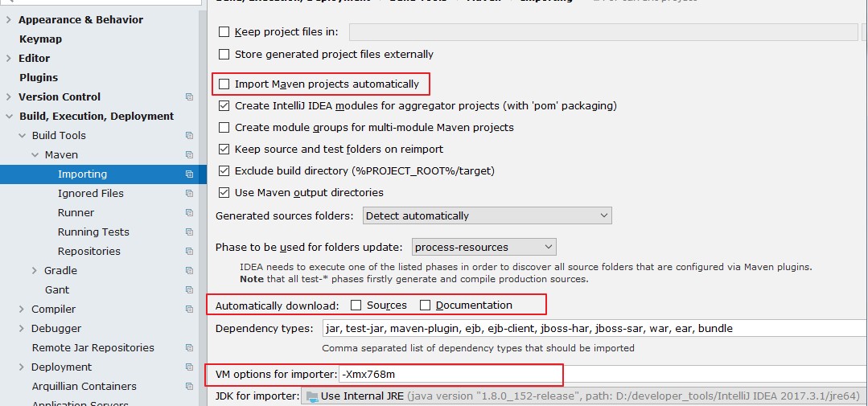The image size is (868, 406).
Task: Click the project-level icon next to Build Tools
Action: (189, 136)
